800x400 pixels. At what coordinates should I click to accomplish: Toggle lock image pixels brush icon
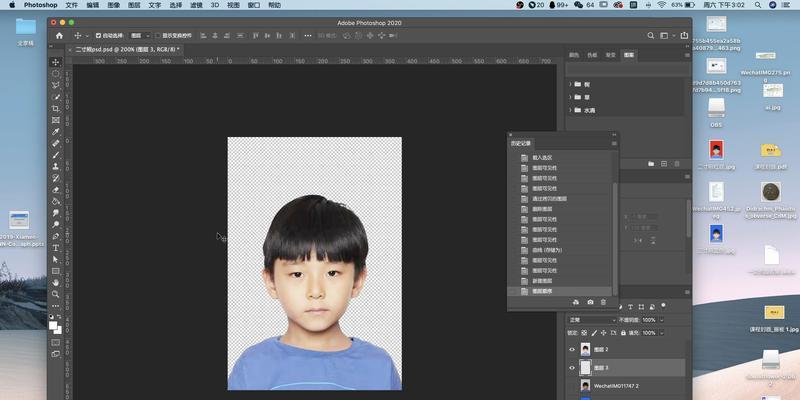(x=594, y=333)
